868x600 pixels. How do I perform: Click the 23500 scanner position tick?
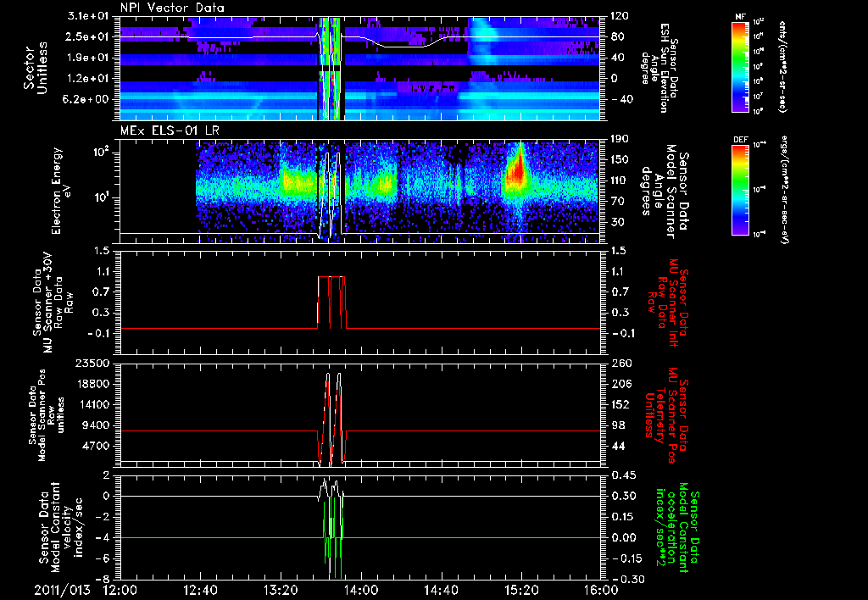tap(93, 363)
